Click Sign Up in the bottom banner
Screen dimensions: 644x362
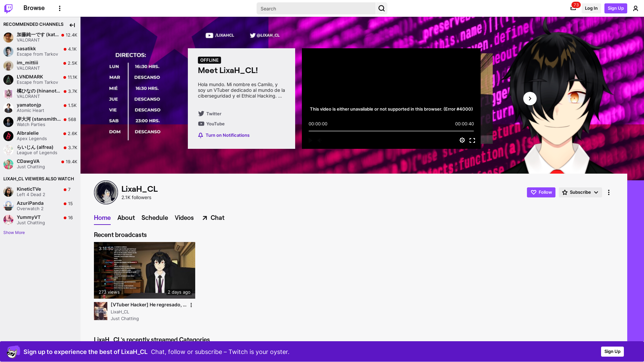point(612,352)
